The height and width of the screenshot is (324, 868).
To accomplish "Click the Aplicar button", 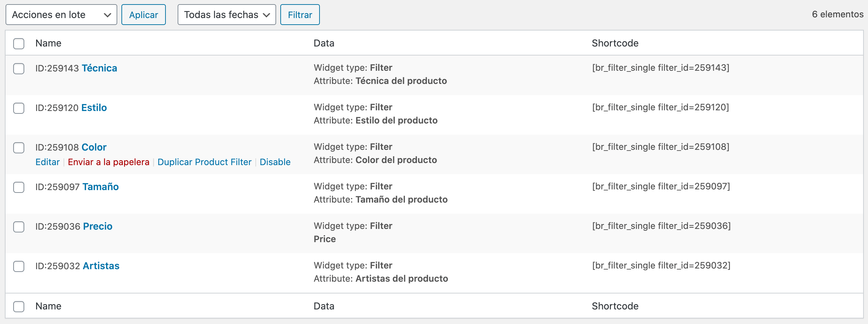I will [x=144, y=15].
